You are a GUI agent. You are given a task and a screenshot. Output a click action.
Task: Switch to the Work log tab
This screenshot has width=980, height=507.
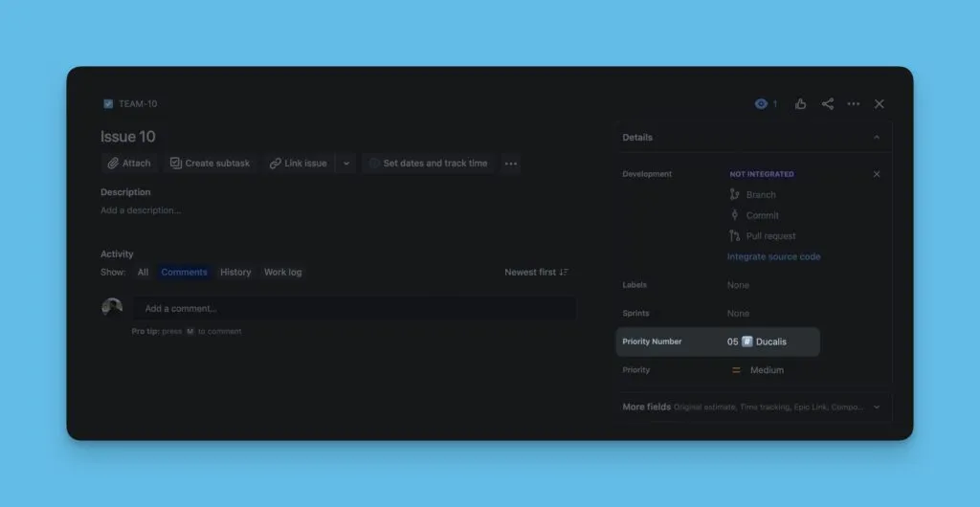pos(282,273)
